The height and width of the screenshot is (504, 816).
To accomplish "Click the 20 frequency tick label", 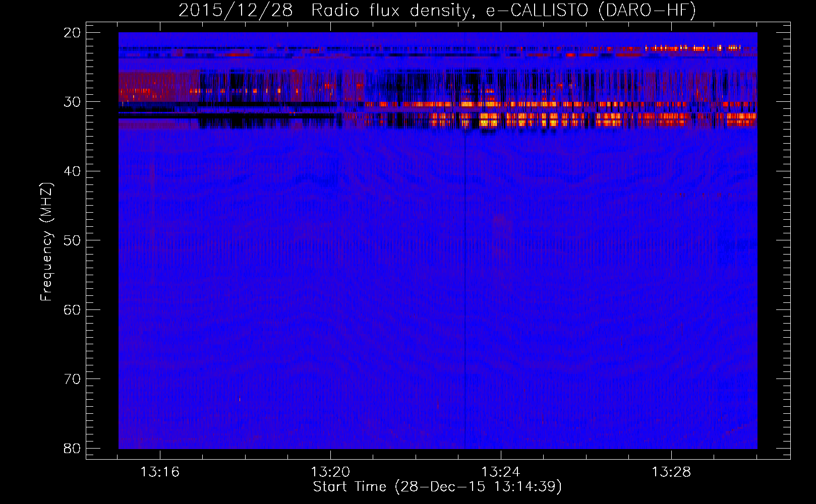I will pos(73,33).
